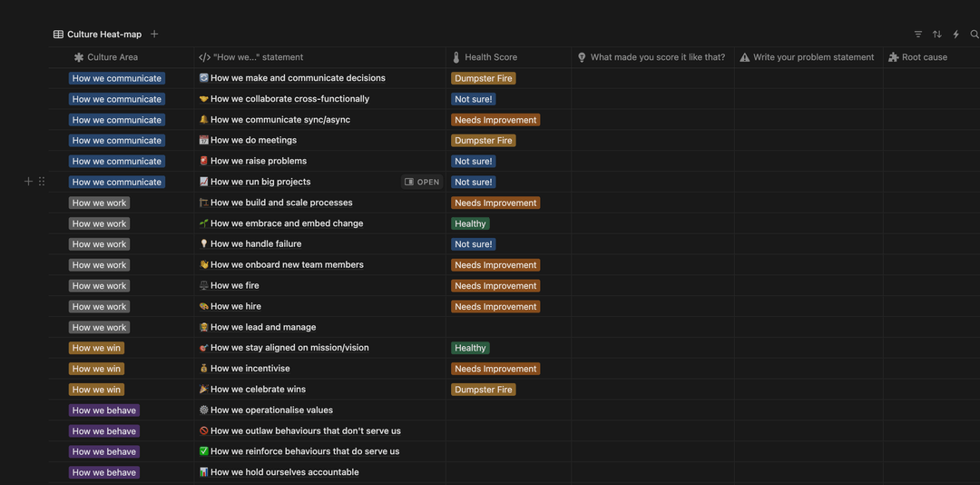Open the Culture Area column header menu
The height and width of the screenshot is (485, 980).
pyautogui.click(x=113, y=57)
